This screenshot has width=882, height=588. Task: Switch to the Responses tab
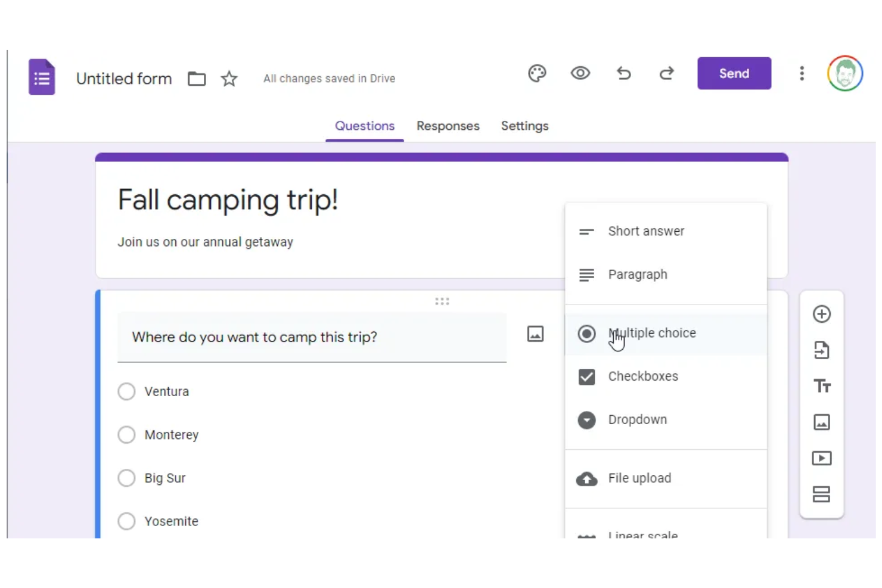click(x=448, y=126)
